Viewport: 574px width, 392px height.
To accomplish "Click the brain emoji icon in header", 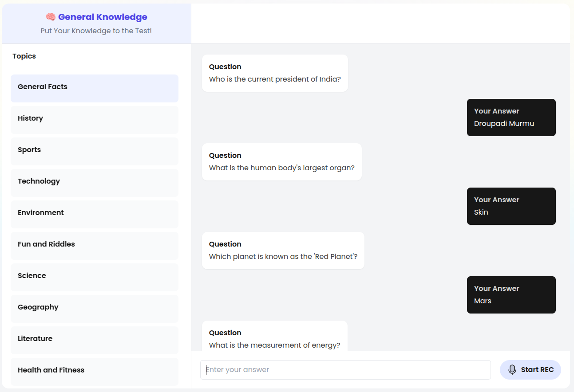I will coord(51,17).
